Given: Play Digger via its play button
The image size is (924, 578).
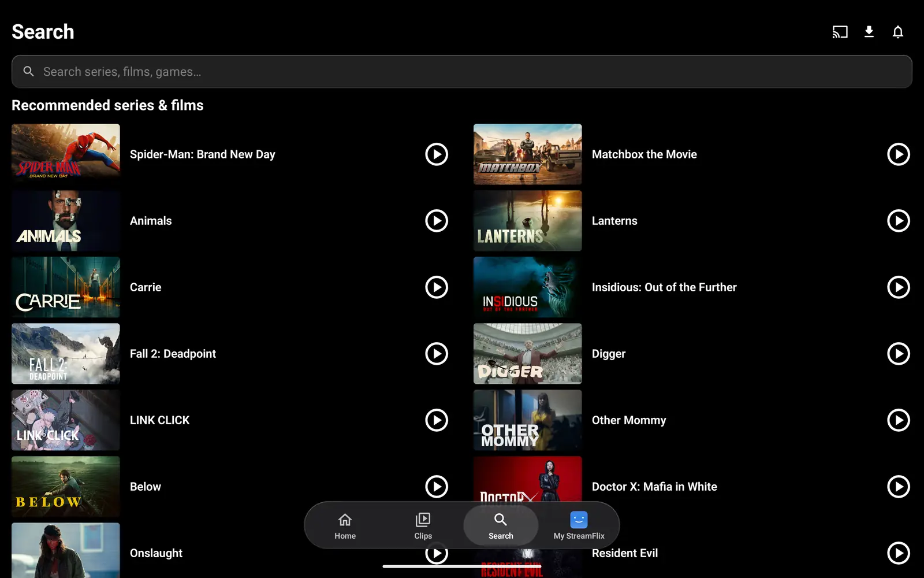Looking at the screenshot, I should tap(899, 354).
